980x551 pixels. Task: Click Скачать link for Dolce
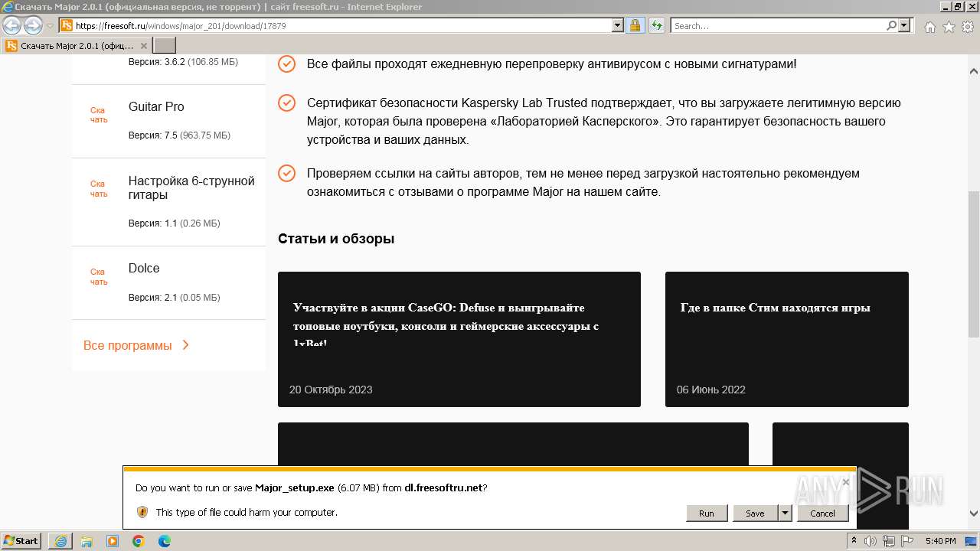point(99,277)
